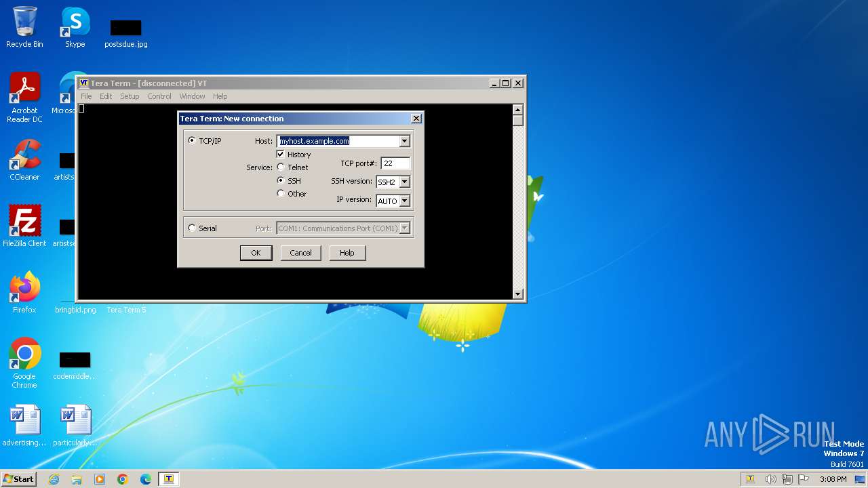Open the Setup menu
Viewport: 868px width, 488px height.
130,96
